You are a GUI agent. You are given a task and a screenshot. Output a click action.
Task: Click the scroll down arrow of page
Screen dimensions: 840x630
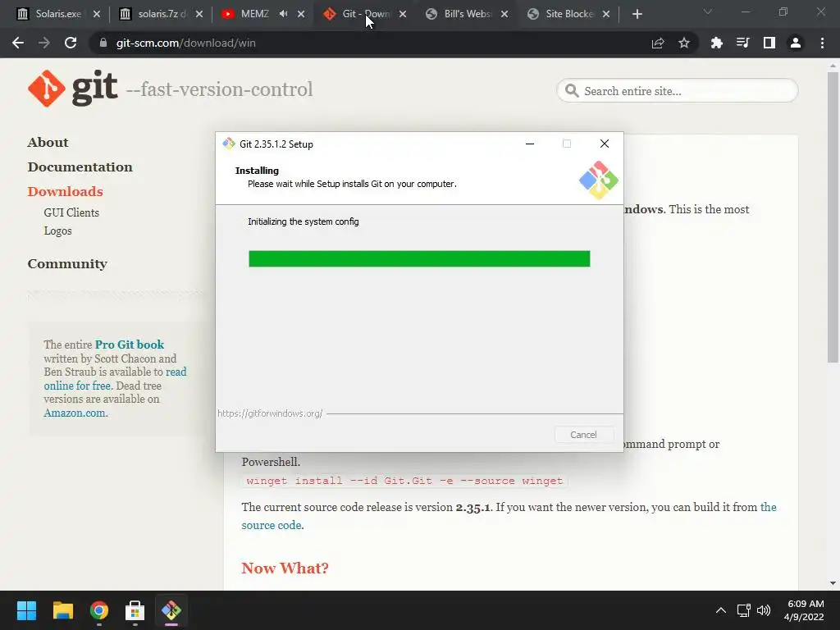(x=833, y=583)
